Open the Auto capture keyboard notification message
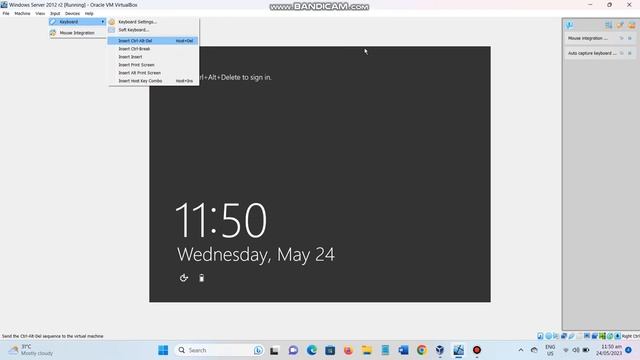Viewport: 640px width, 360px height. (x=592, y=53)
